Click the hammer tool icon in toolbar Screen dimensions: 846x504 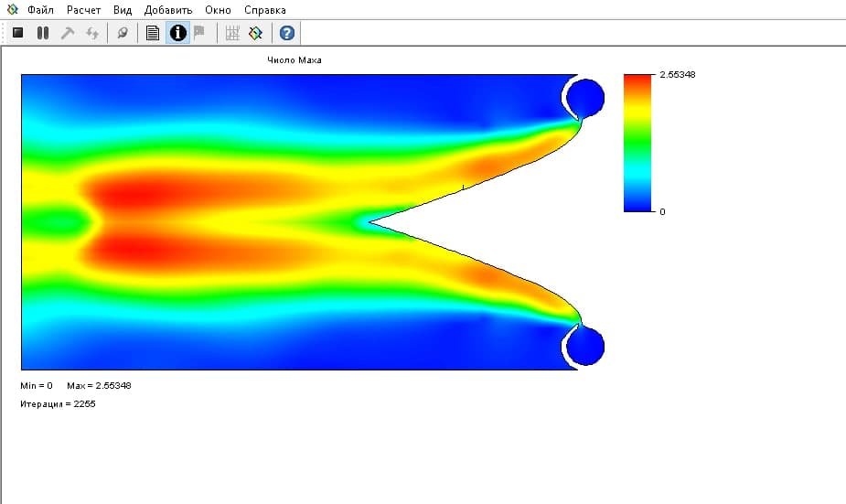pos(68,33)
